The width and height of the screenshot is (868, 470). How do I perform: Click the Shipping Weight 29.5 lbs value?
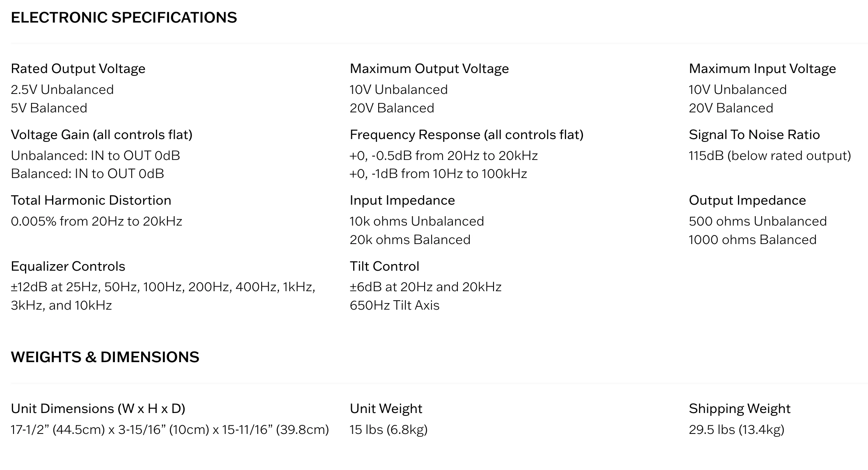(x=736, y=429)
